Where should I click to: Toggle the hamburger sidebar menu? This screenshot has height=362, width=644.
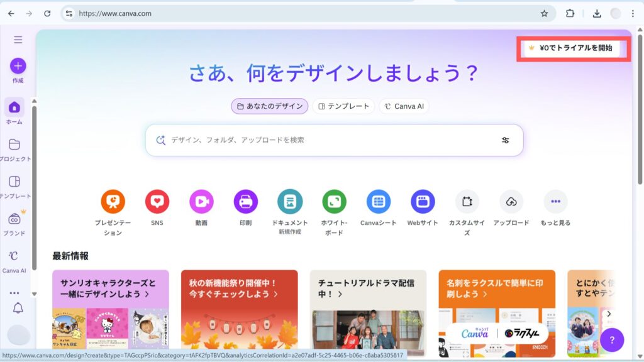(18, 40)
